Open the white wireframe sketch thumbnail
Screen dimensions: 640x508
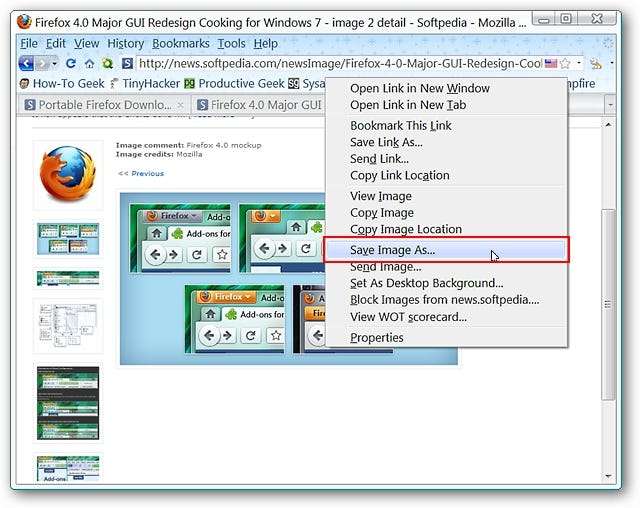coord(68,326)
